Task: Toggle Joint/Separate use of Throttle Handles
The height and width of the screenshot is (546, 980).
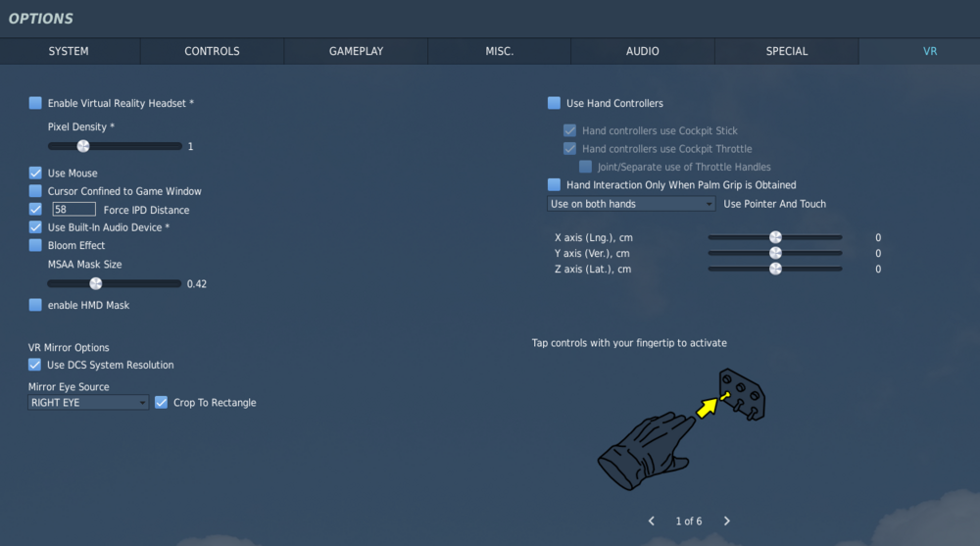Action: click(585, 167)
